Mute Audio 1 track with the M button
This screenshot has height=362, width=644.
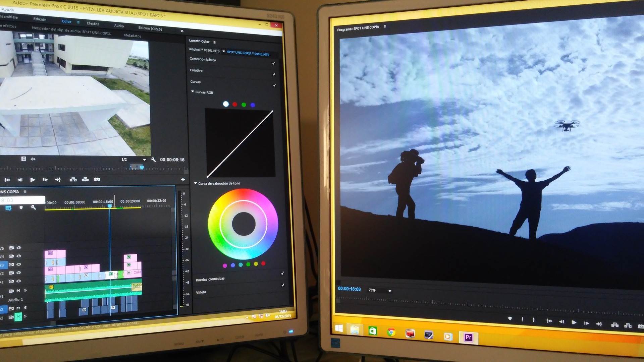(x=18, y=290)
